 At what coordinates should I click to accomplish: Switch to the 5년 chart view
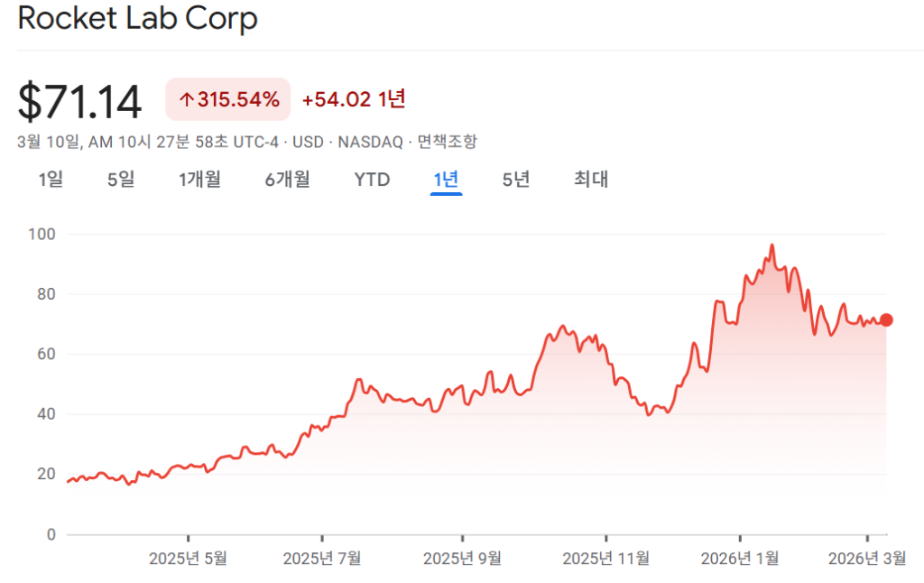point(513,179)
